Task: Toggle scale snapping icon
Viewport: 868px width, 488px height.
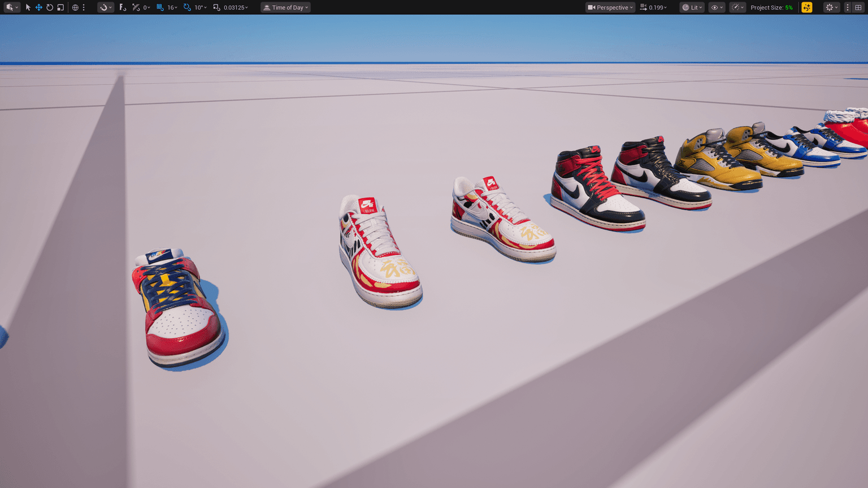Action: click(x=216, y=7)
